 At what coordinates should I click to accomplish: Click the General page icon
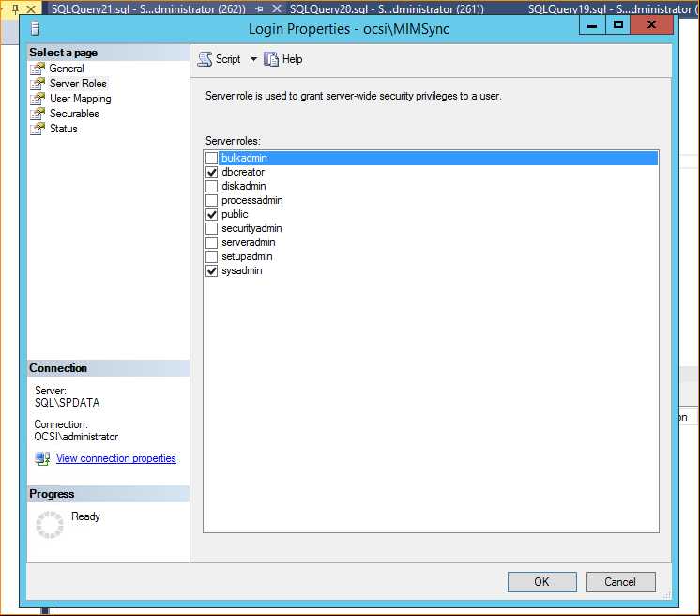point(38,69)
